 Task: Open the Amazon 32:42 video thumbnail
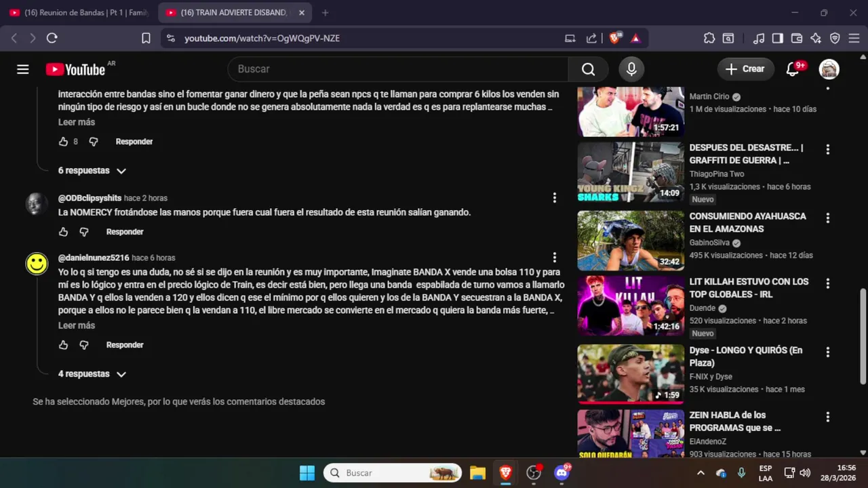pos(631,241)
